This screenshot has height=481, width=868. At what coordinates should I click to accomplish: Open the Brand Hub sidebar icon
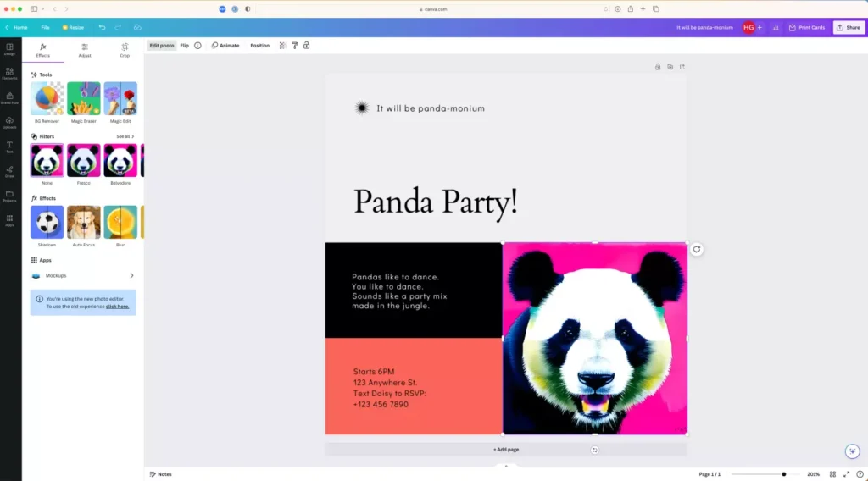(x=9, y=98)
